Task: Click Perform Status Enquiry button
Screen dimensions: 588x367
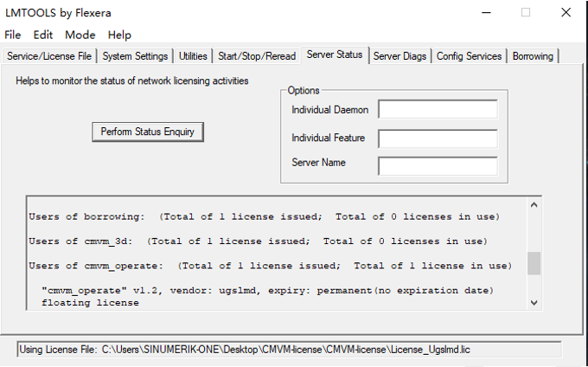Action: tap(148, 132)
